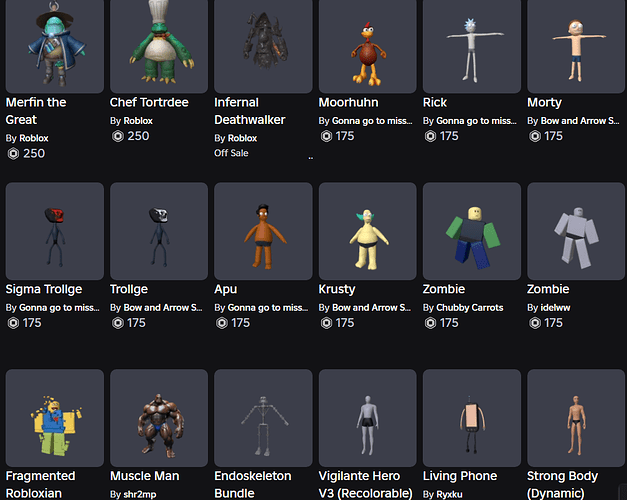
Task: Open the gray Zombie thumbnail by idelww
Action: pos(576,231)
